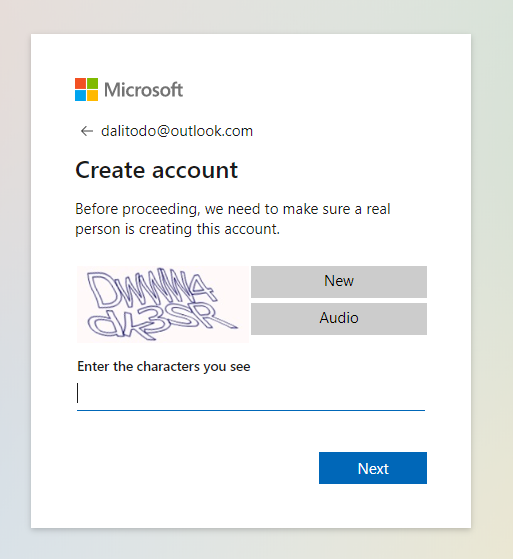This screenshot has width=513, height=559.
Task: Click the distorted captcha image
Action: pos(163,304)
